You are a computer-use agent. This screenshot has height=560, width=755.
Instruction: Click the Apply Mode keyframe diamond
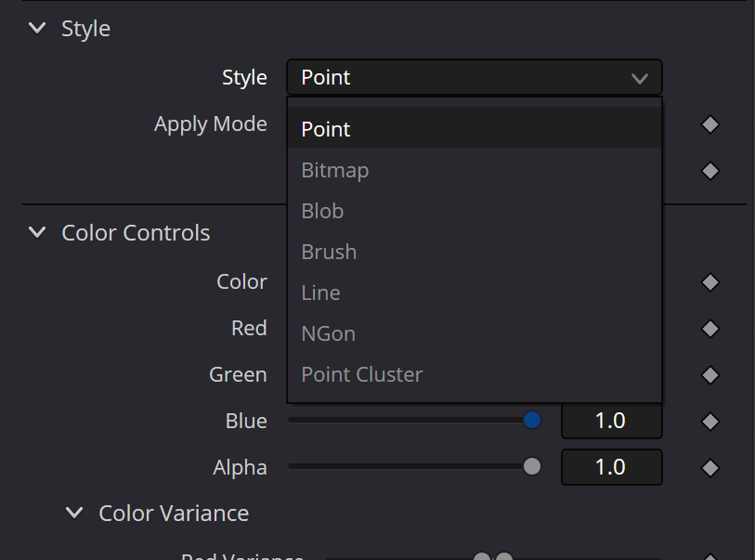(710, 124)
